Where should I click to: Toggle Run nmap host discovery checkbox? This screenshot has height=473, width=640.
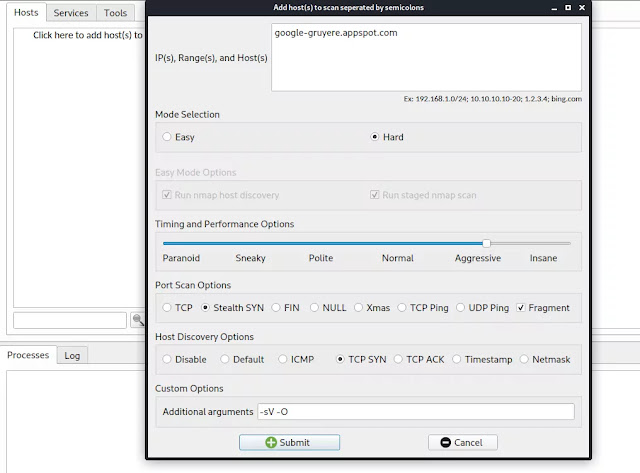(167, 195)
